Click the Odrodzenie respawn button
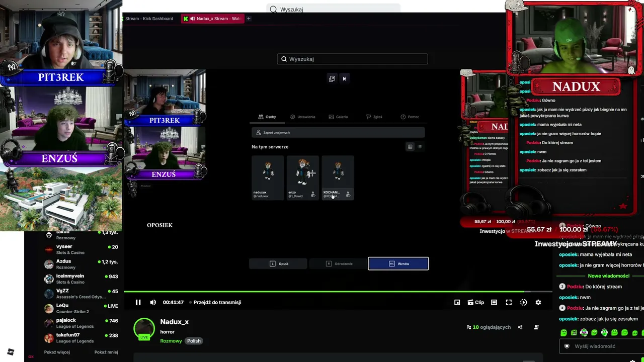Viewport: 644px width, 362px height. point(338,263)
